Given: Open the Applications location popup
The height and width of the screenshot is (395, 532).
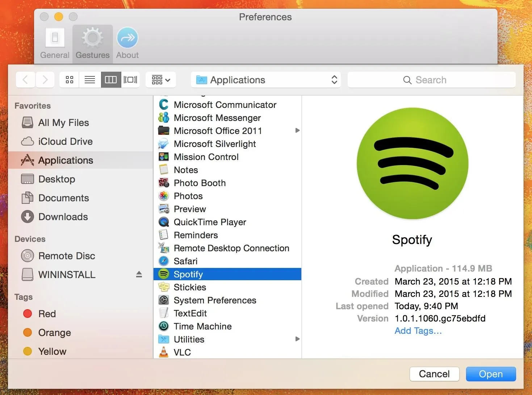Looking at the screenshot, I should coord(266,80).
